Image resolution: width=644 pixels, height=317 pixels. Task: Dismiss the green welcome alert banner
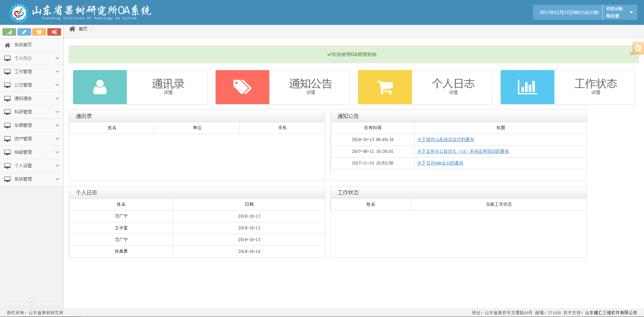(631, 54)
